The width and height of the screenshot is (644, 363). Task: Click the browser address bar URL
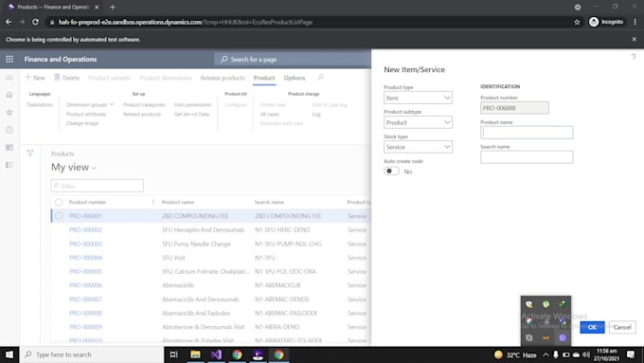click(186, 22)
